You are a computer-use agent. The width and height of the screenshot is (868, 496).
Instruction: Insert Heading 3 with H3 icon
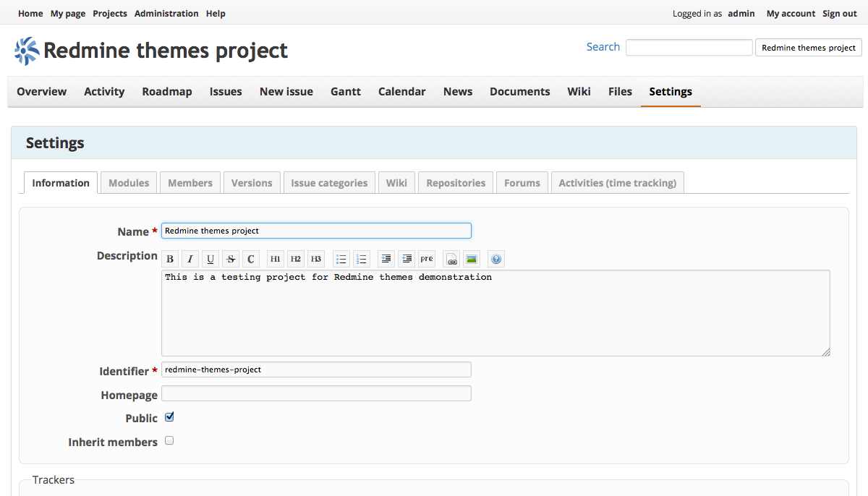click(316, 259)
